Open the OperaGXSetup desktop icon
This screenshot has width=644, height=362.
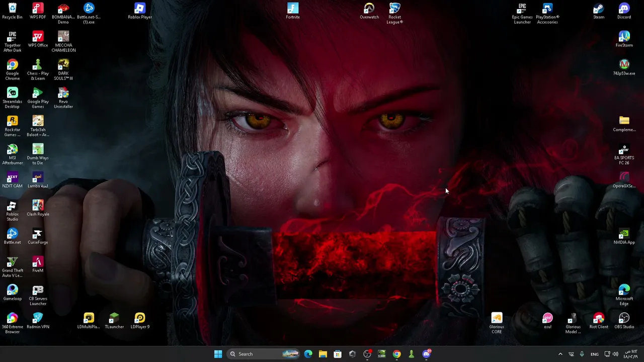click(x=624, y=180)
